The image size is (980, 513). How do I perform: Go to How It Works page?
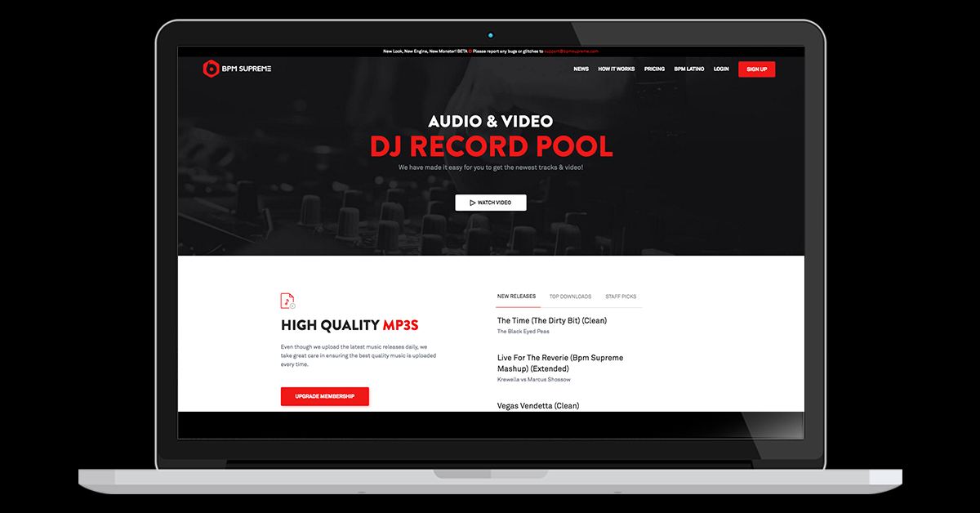tap(616, 69)
